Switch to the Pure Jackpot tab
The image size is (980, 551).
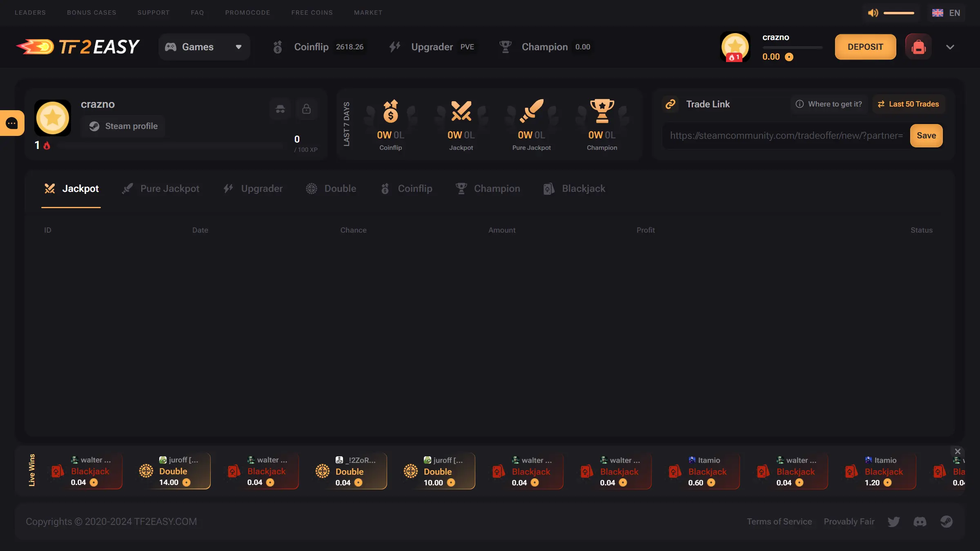pyautogui.click(x=160, y=189)
